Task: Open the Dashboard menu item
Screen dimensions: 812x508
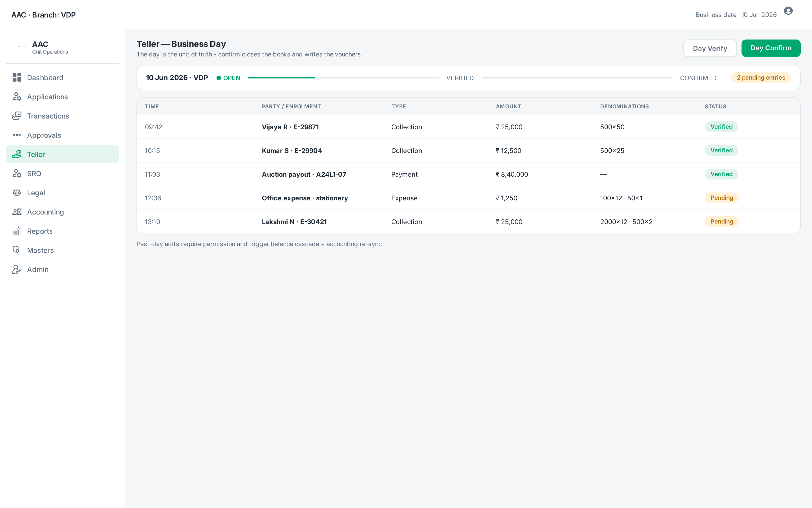Action: [x=62, y=78]
